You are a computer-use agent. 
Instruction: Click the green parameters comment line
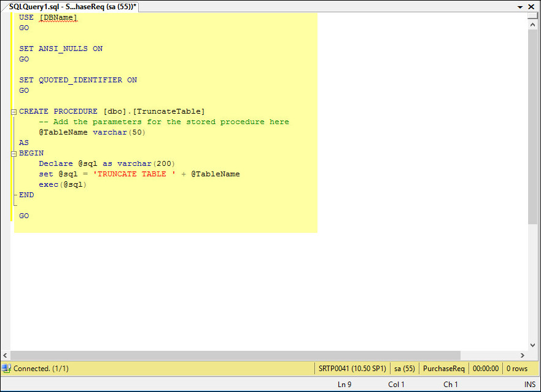(164, 122)
